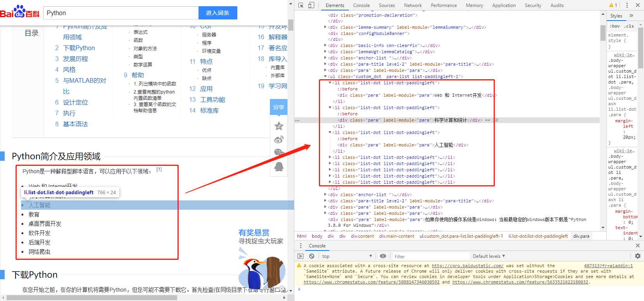Collapse the li containing 科学计算和统计
The width and height of the screenshot is (644, 301).
tap(330, 108)
